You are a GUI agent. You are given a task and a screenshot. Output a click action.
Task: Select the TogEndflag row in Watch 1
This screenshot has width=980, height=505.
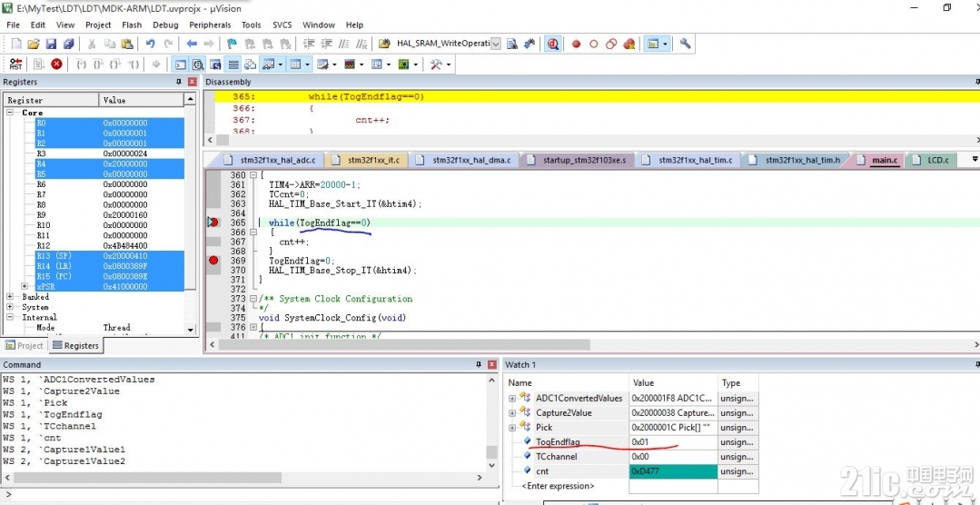[x=631, y=441]
